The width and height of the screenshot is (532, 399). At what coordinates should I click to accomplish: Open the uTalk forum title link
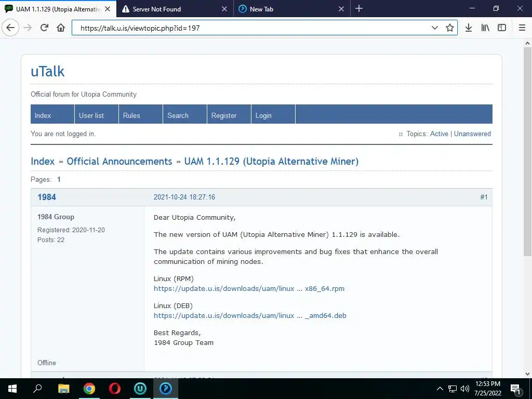point(47,71)
